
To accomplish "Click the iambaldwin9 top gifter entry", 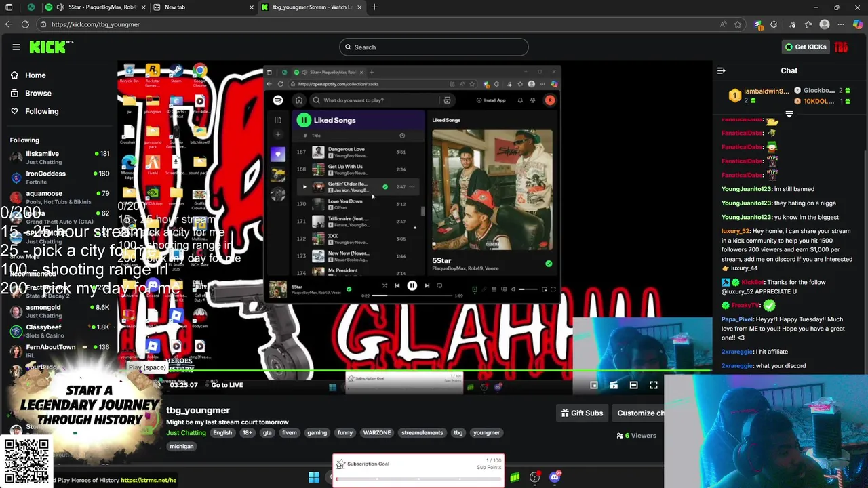I will pyautogui.click(x=759, y=96).
